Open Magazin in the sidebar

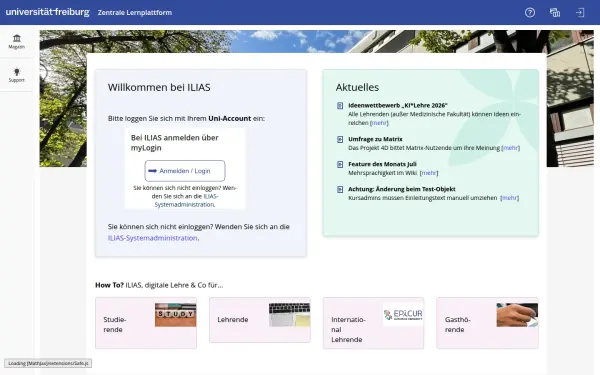(16, 42)
